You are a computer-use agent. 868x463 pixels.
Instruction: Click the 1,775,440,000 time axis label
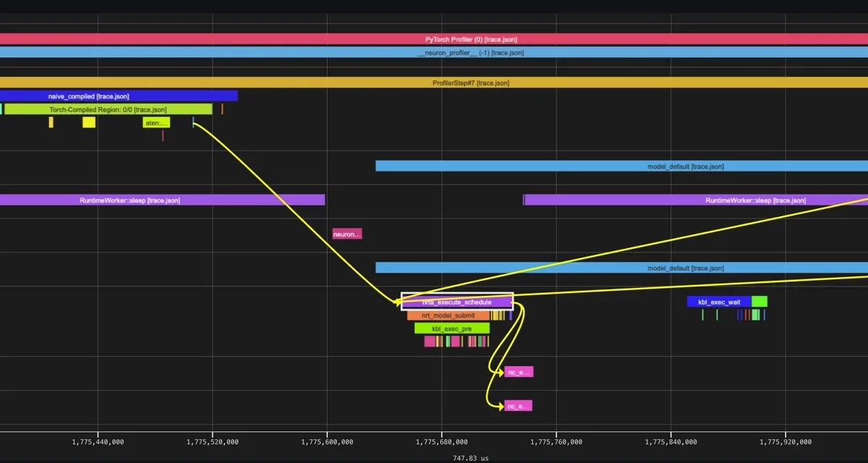coord(97,441)
